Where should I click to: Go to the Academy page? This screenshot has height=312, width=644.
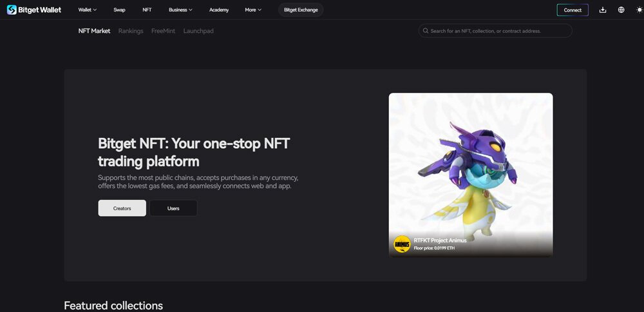pyautogui.click(x=219, y=10)
